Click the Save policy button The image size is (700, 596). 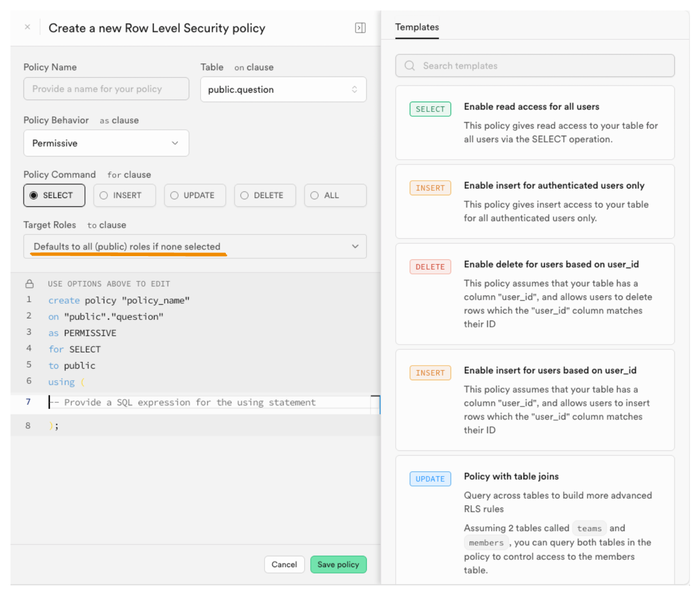click(x=338, y=565)
